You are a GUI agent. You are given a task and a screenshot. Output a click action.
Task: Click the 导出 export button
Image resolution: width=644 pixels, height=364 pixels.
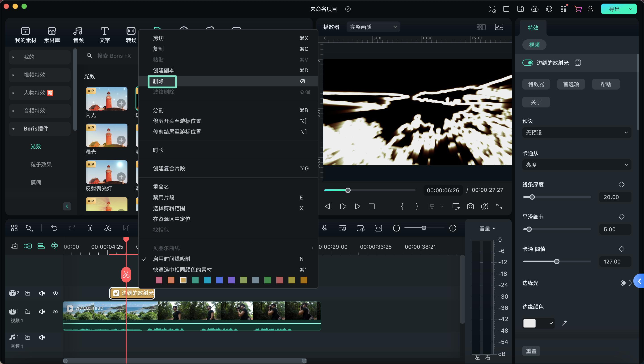614,9
